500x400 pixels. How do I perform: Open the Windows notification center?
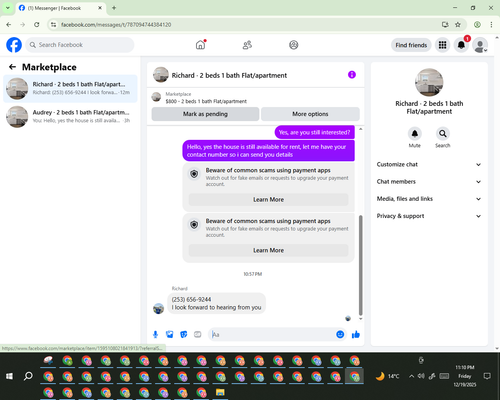pos(487,376)
